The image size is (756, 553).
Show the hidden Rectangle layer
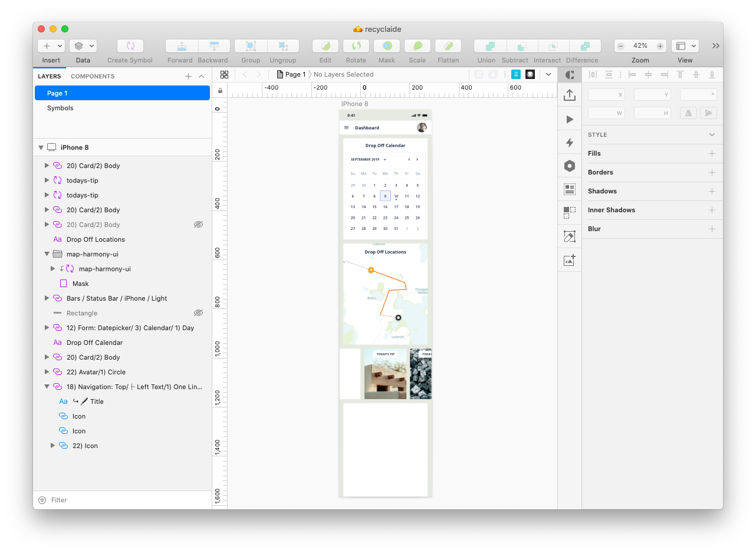pyautogui.click(x=198, y=313)
